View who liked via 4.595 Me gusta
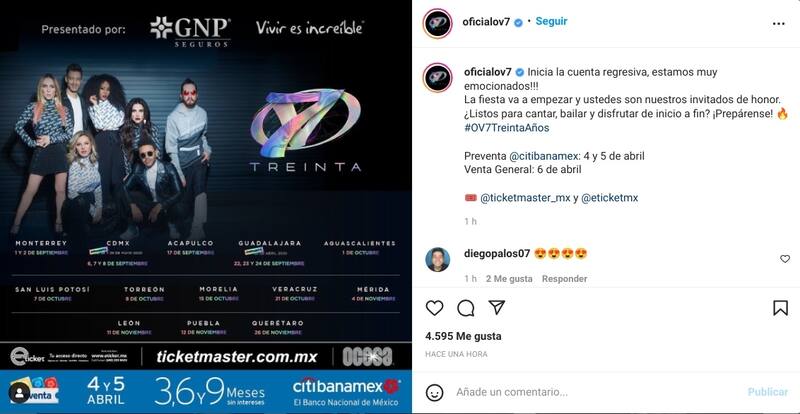 point(463,336)
